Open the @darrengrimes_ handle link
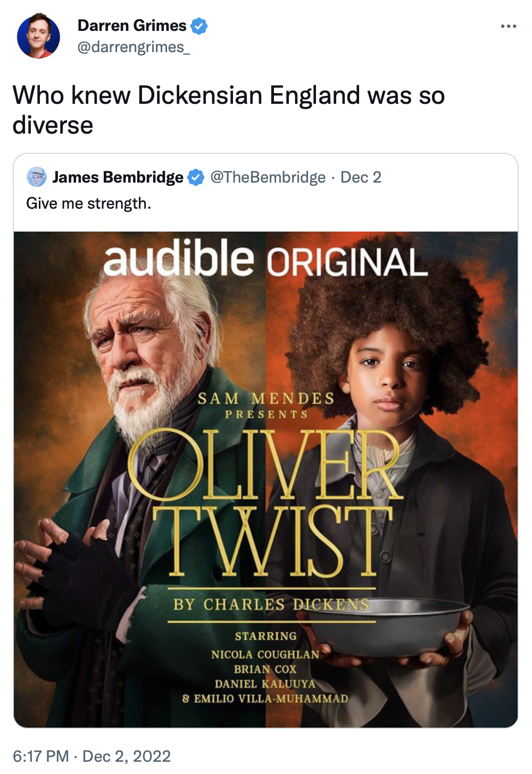532x774 pixels. tap(134, 47)
